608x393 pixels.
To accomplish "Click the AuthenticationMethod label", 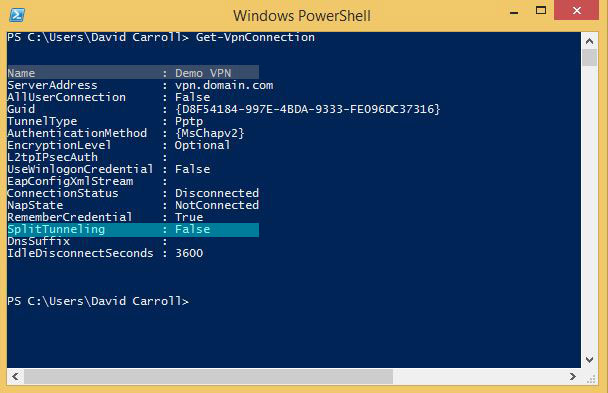I will [x=77, y=133].
